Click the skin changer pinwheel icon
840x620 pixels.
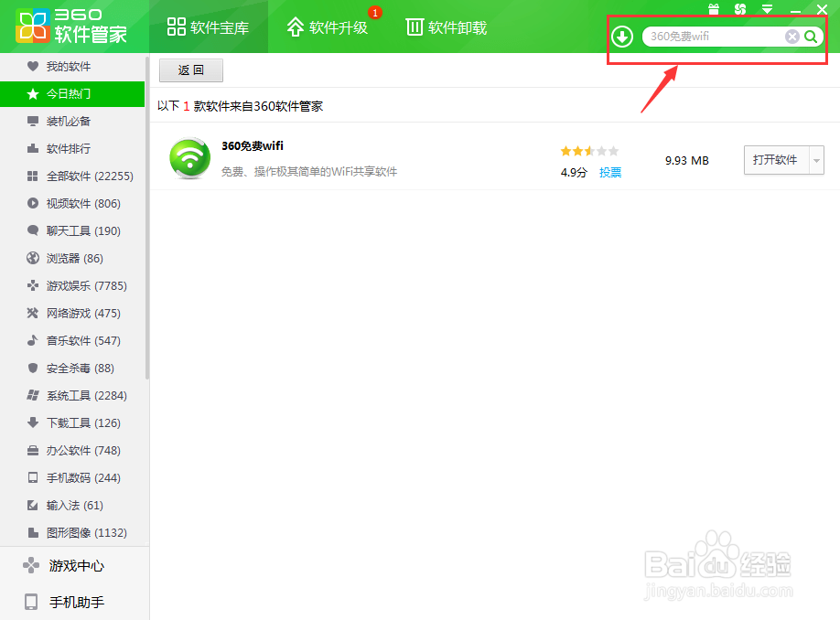(740, 9)
